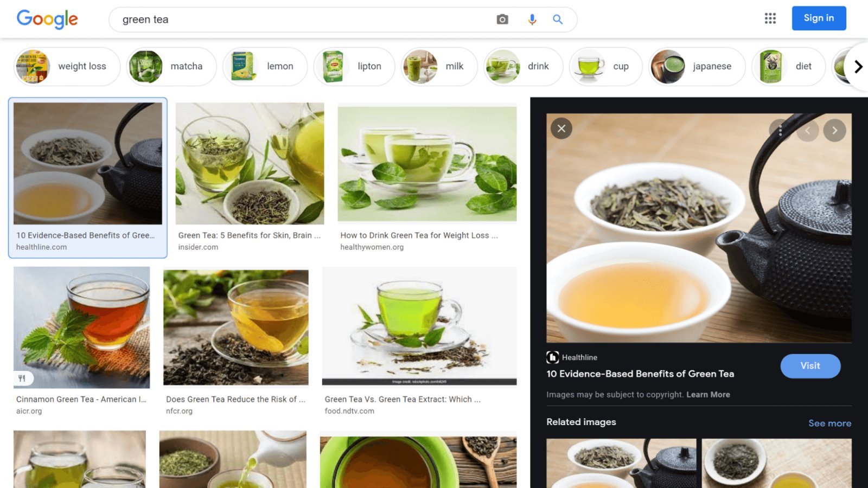Go to previous image in preview
The image size is (868, 488).
(x=807, y=130)
